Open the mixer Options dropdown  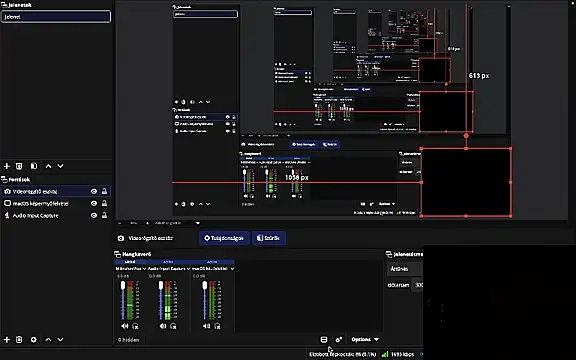coord(365,339)
